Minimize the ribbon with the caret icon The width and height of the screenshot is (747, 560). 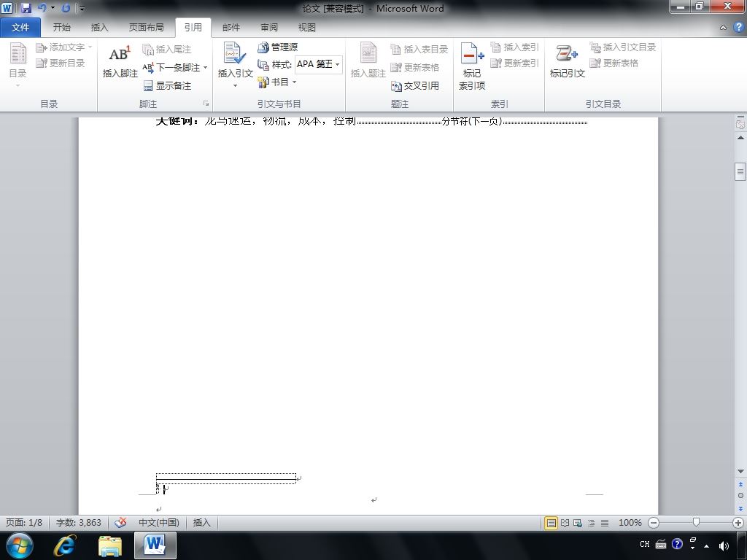pos(723,28)
